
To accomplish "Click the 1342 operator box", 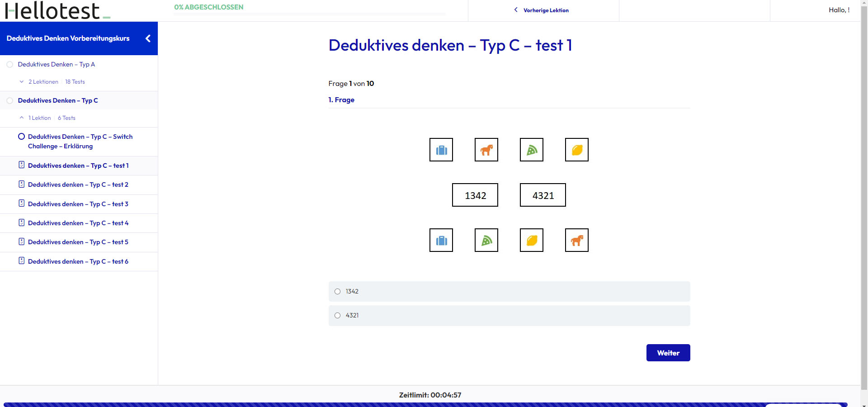I will [x=475, y=195].
